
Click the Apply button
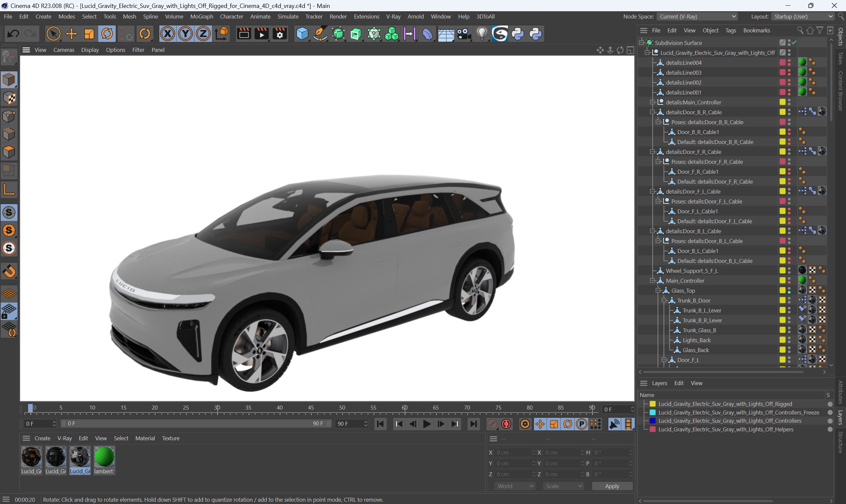(x=612, y=486)
